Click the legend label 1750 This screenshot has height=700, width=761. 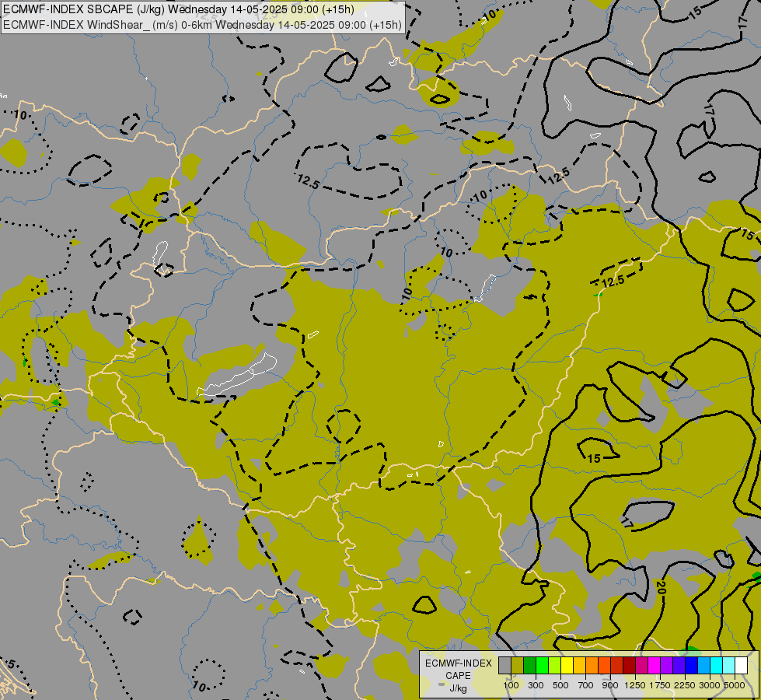[x=660, y=685]
